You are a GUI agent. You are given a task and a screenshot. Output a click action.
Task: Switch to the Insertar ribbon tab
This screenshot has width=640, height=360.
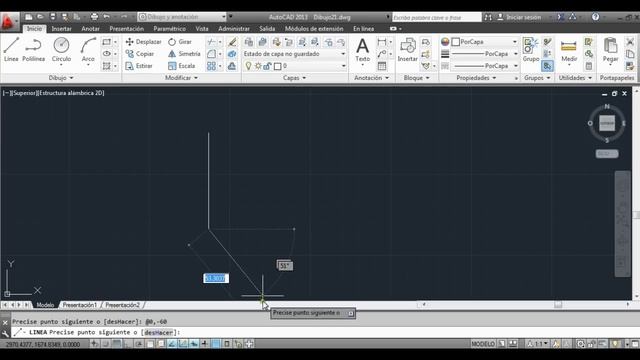pyautogui.click(x=61, y=29)
